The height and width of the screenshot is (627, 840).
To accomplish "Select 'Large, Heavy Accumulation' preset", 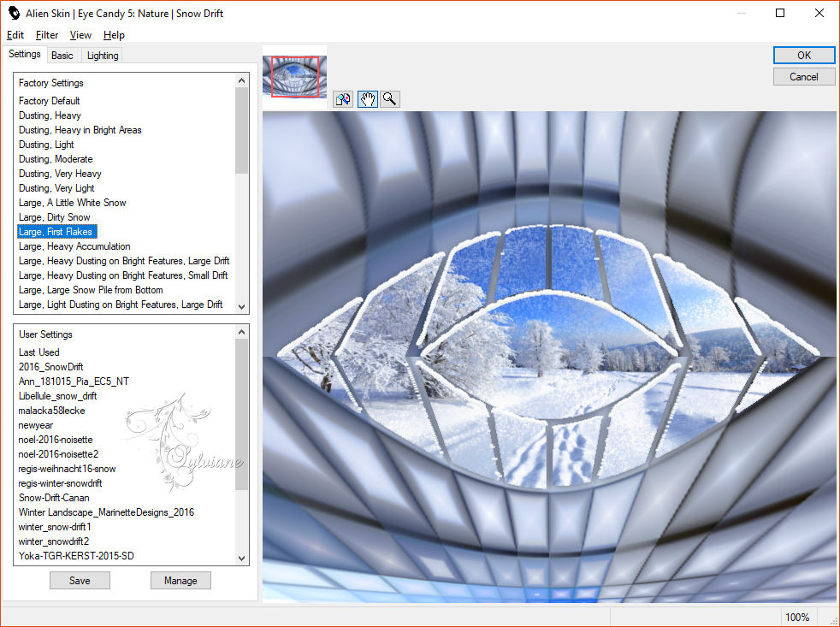I will (74, 246).
